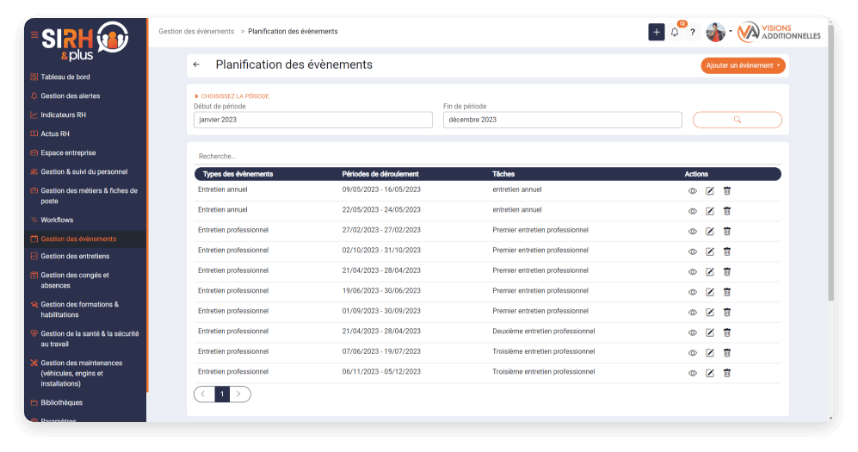The image size is (858, 452).
Task: Delete the 01/09/2023 - 30/09/2023 event
Action: (x=727, y=312)
